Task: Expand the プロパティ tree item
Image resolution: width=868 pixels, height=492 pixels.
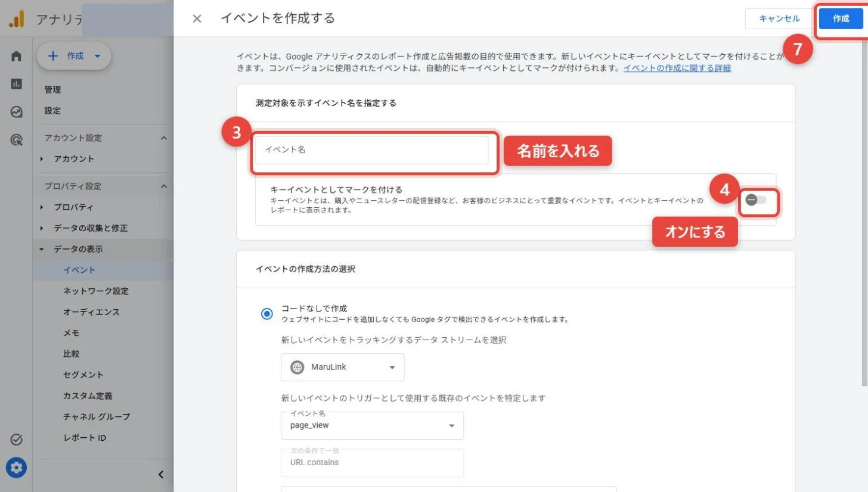Action: click(x=42, y=207)
